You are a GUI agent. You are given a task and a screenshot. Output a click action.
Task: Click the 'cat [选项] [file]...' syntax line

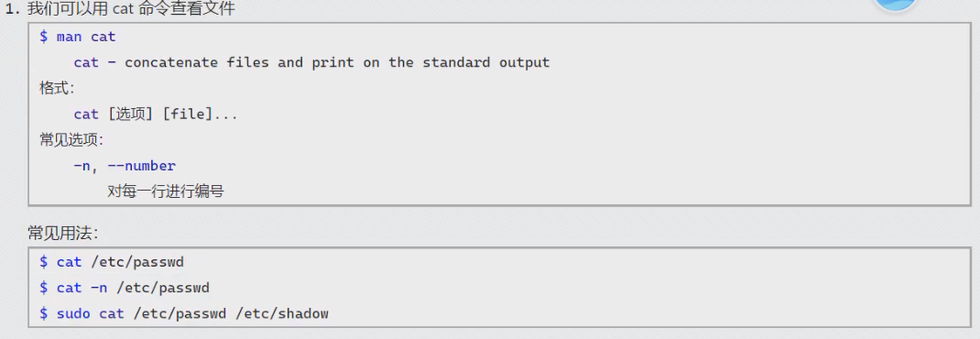(x=156, y=115)
